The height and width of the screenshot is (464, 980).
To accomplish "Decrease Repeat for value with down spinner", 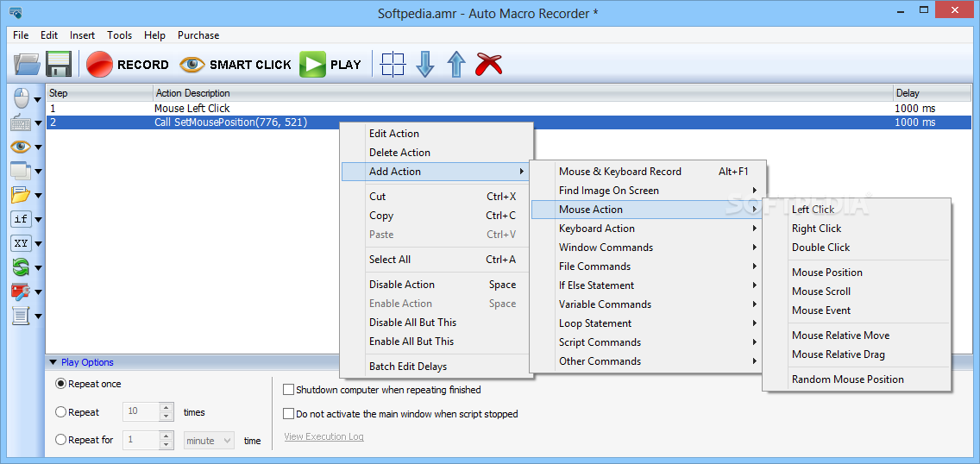I will pyautogui.click(x=166, y=445).
